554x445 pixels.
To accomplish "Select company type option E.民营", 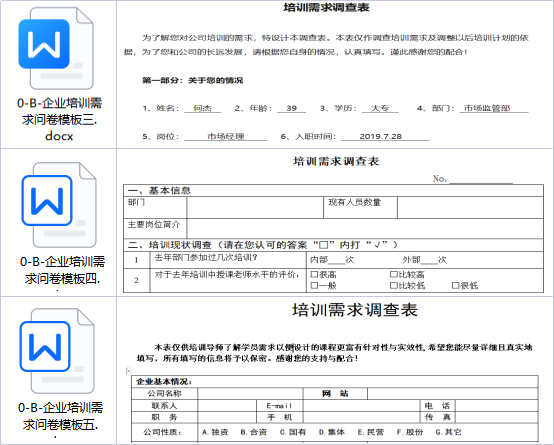I will click(x=371, y=432).
